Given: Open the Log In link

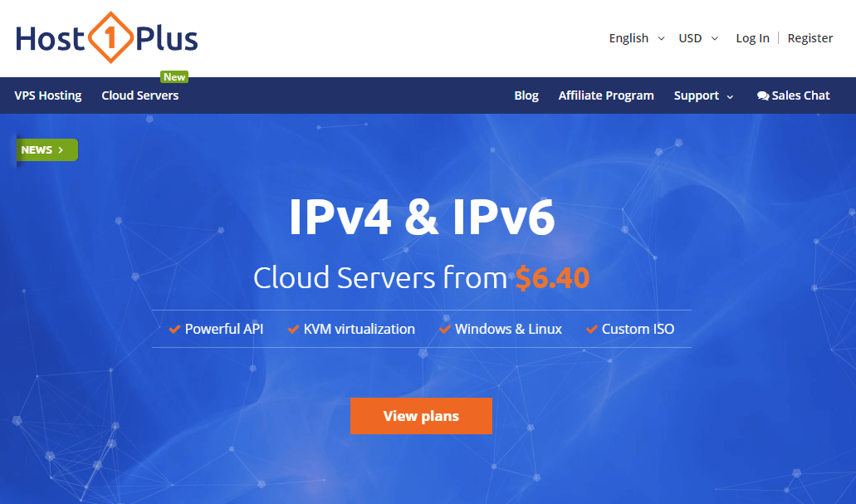Looking at the screenshot, I should pyautogui.click(x=752, y=38).
